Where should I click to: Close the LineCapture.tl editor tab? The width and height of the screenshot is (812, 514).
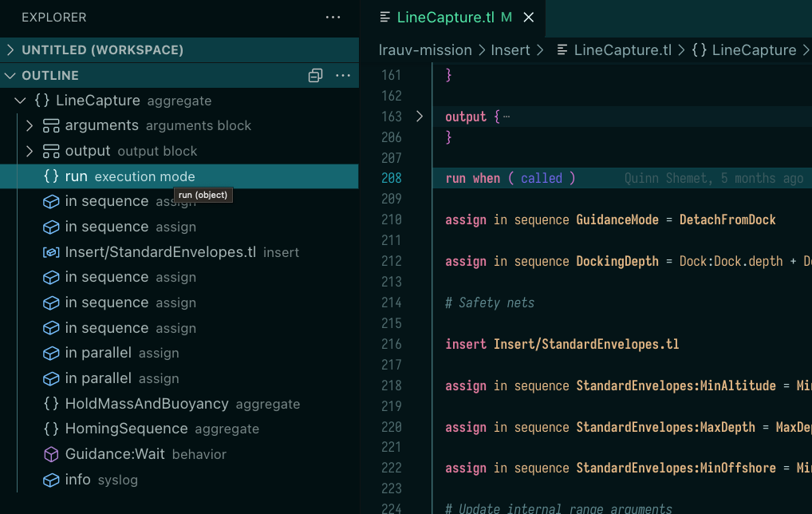pyautogui.click(x=528, y=18)
